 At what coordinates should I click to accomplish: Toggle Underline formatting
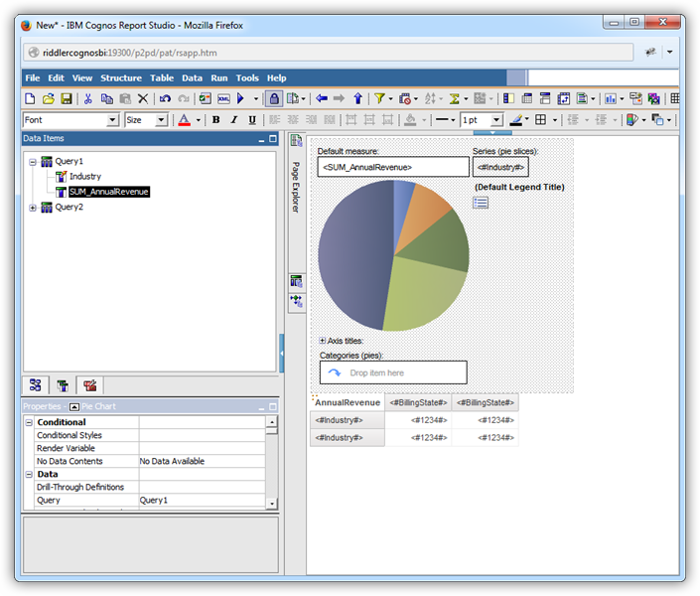pyautogui.click(x=252, y=120)
